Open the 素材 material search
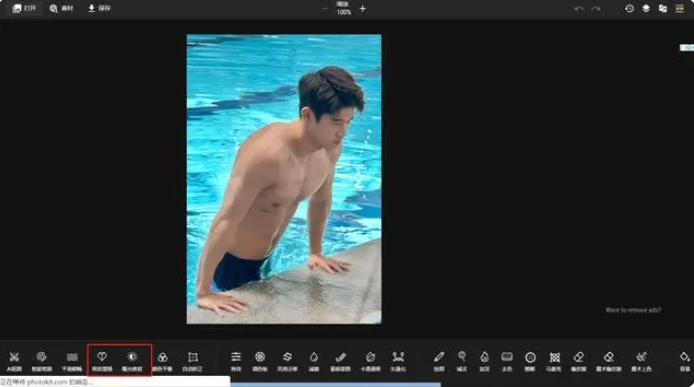 pos(62,8)
